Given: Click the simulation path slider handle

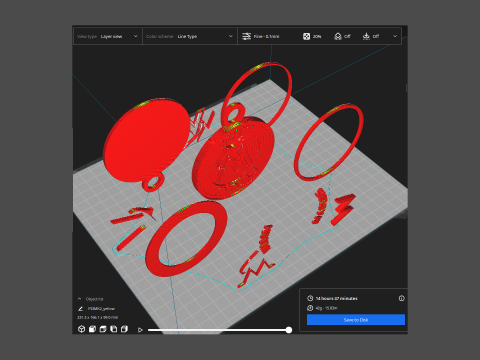Looking at the screenshot, I should point(289,330).
